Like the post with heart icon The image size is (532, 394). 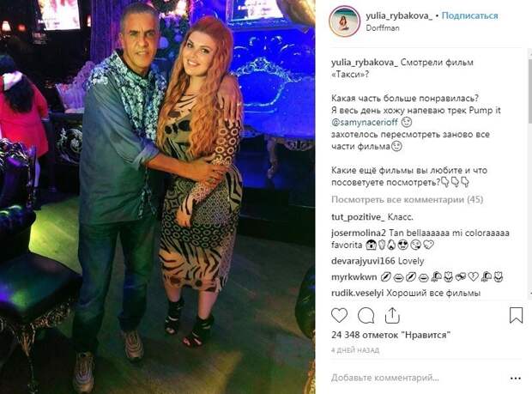pos(339,316)
